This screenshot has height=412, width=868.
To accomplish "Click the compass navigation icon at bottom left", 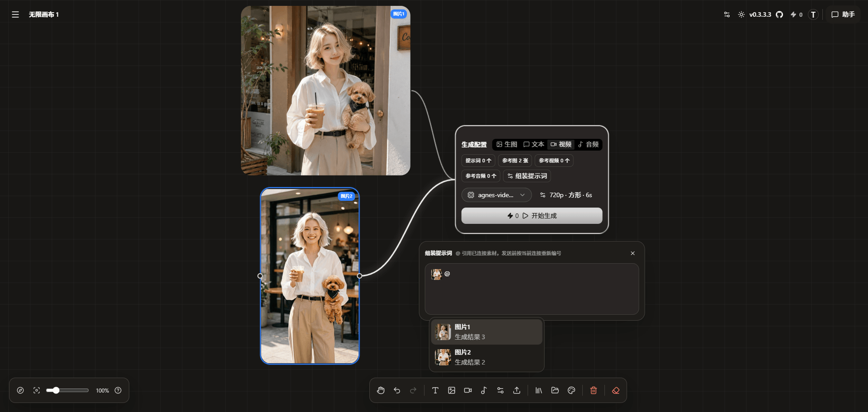I will click(20, 390).
